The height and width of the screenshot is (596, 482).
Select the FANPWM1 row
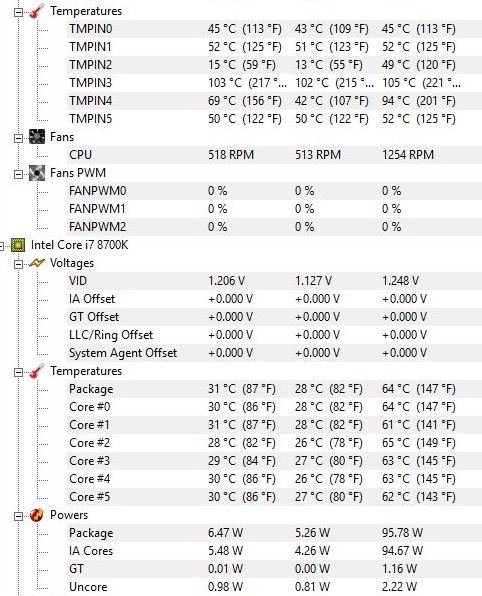[274, 209]
